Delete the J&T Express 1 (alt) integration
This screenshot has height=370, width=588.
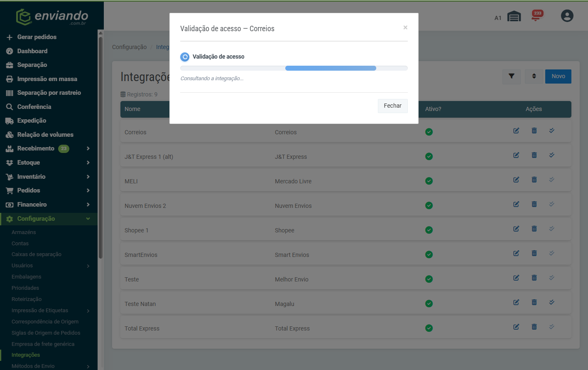pyautogui.click(x=534, y=155)
